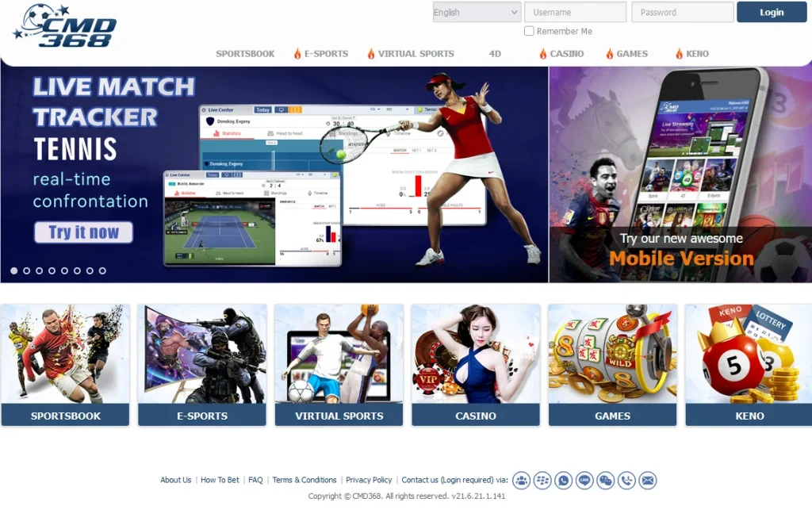Screen dimensions: 812x510
Task: Open the LINE contact icon in footer
Action: (584, 481)
